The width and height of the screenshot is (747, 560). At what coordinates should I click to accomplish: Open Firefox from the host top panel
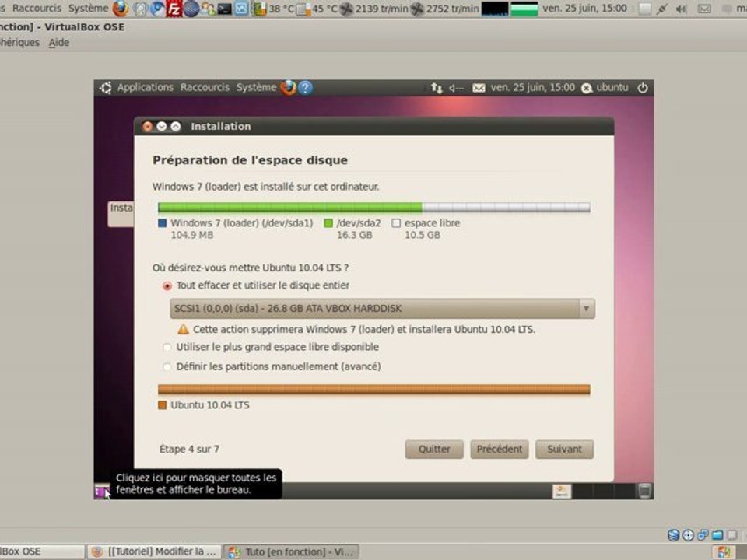point(121,9)
